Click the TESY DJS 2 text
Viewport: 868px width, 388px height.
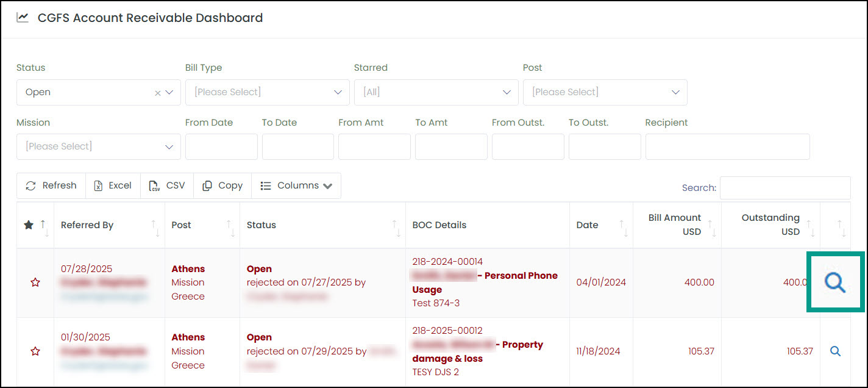pos(435,372)
